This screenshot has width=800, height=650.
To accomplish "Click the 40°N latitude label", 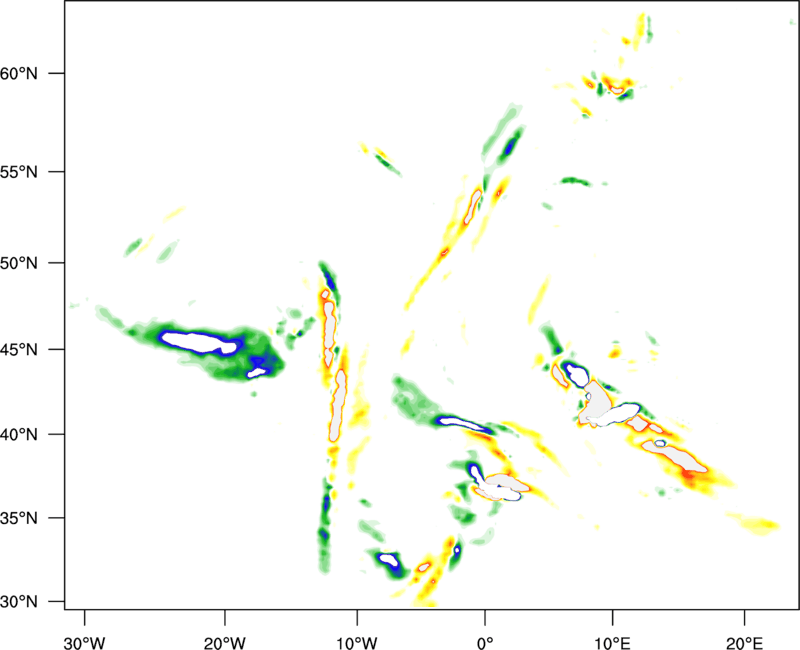I will click(19, 435).
